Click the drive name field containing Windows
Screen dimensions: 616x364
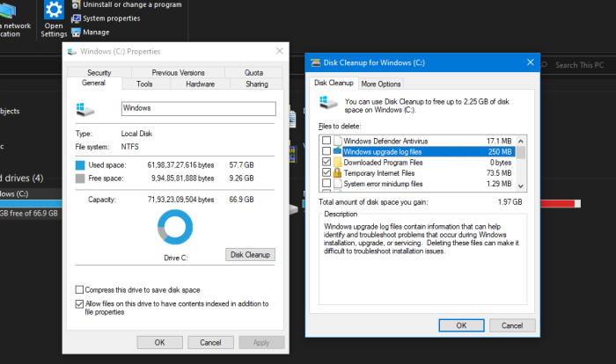[198, 109]
